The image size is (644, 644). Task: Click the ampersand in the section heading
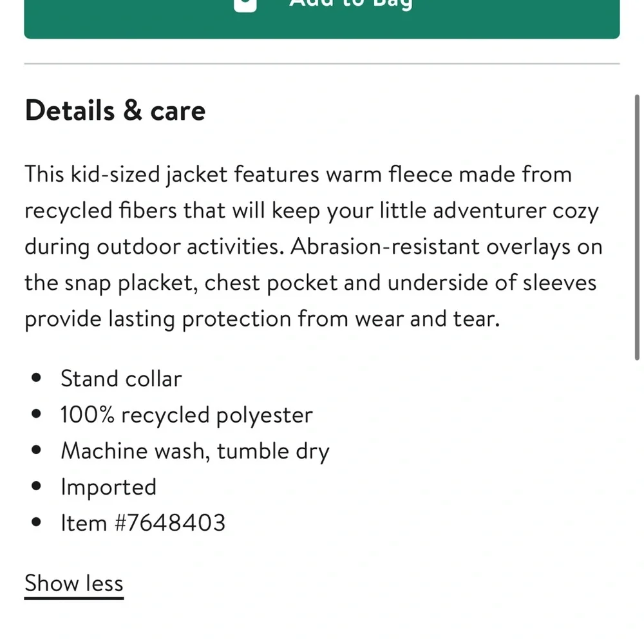pos(132,110)
